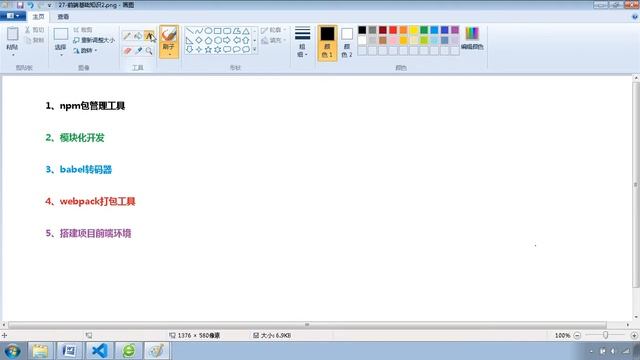Pick the yellow color swatch
640x360 pixels.
(413, 30)
